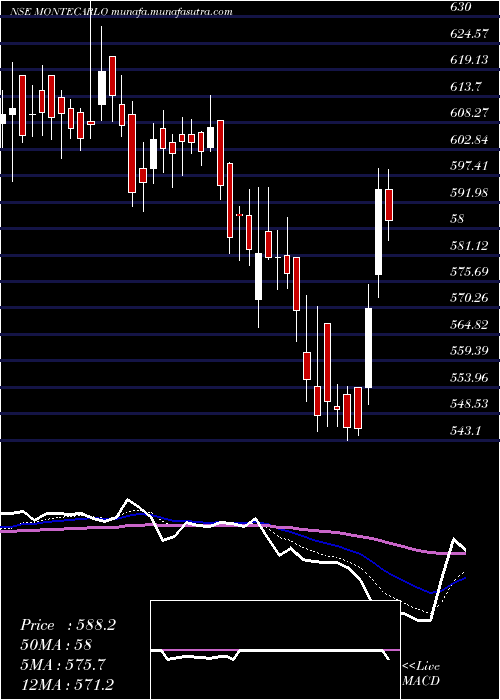Select the 613.7 price axis label
Viewport: 500px width, 700px height.
coord(466,87)
